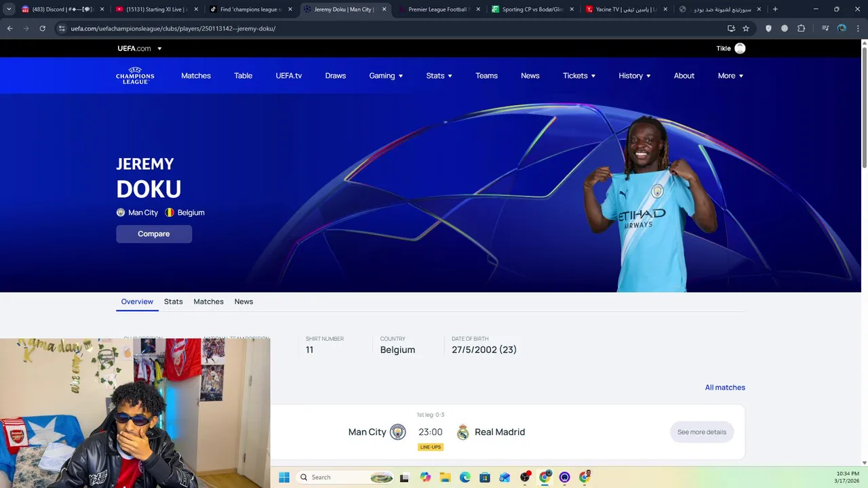Click See more details for the match
This screenshot has height=488, width=868.
click(x=702, y=432)
